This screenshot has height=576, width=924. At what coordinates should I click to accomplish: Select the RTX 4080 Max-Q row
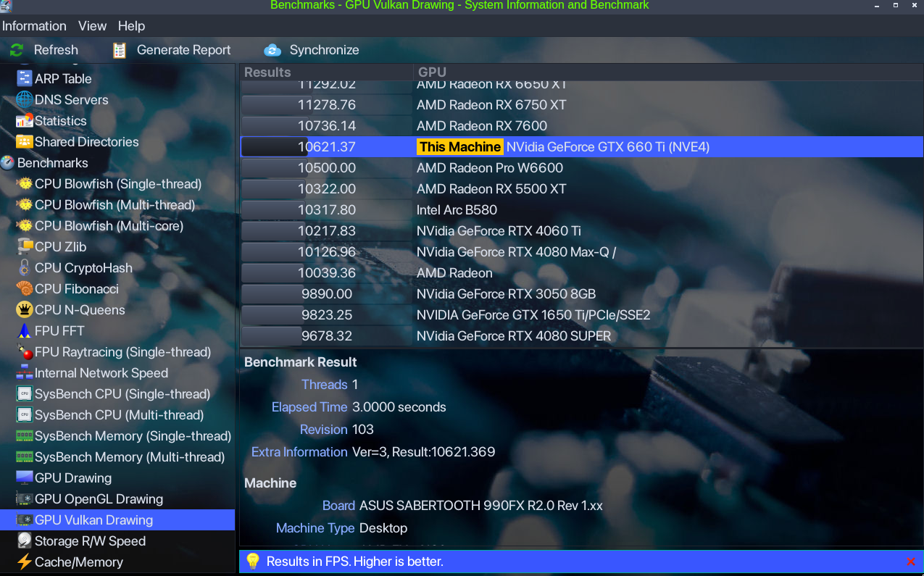tap(581, 251)
